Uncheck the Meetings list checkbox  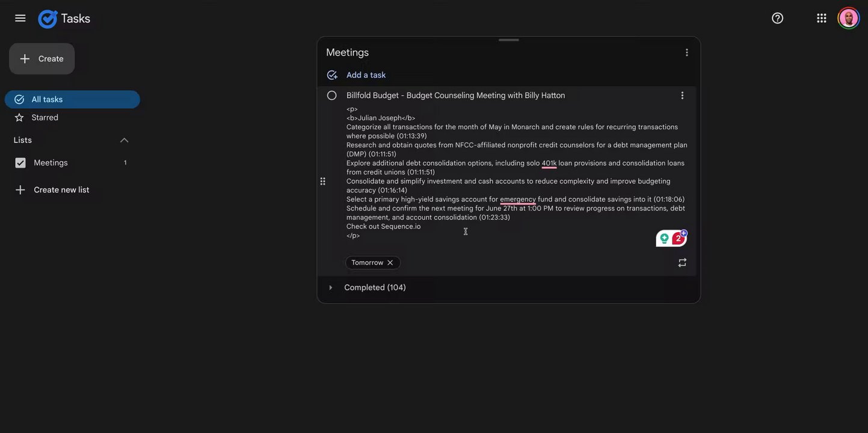click(20, 163)
